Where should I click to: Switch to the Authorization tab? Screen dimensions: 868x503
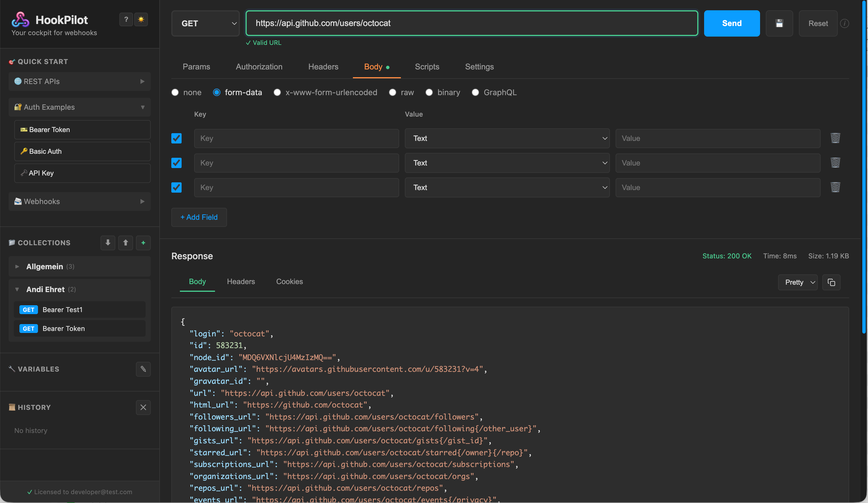coord(259,67)
